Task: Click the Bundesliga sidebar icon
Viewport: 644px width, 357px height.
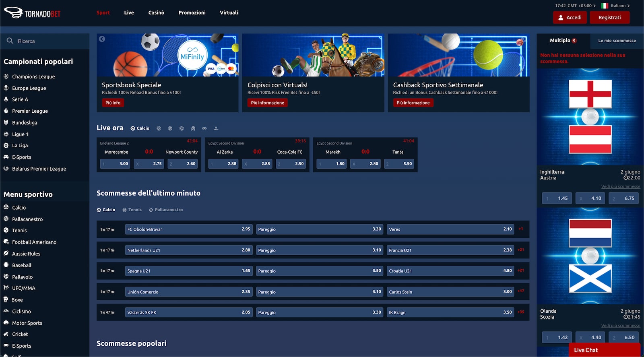Action: click(x=6, y=122)
